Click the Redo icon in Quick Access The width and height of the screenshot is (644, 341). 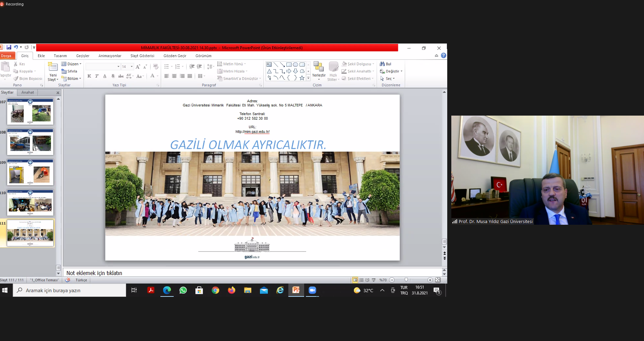pyautogui.click(x=27, y=48)
